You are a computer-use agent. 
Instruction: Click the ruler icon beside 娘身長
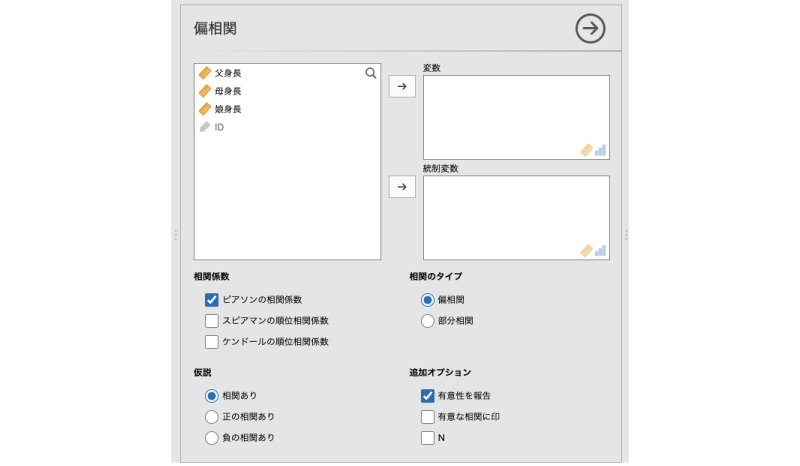click(x=205, y=109)
